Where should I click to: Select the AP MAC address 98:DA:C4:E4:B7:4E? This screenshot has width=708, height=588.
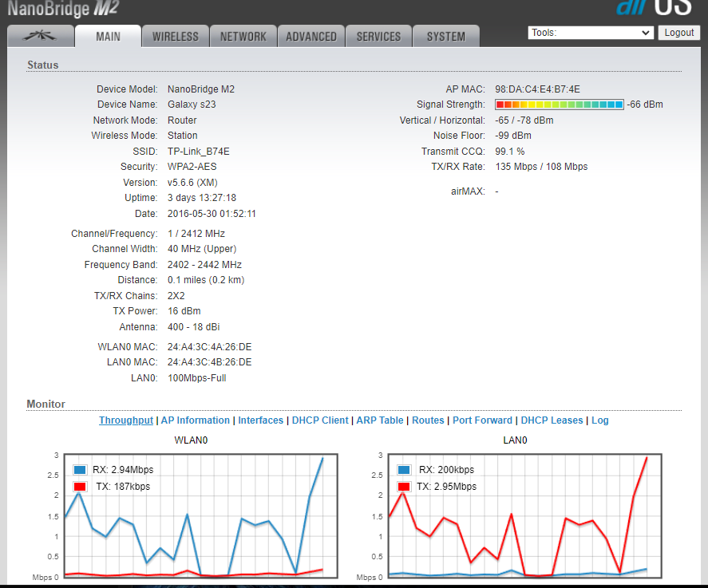click(x=537, y=89)
